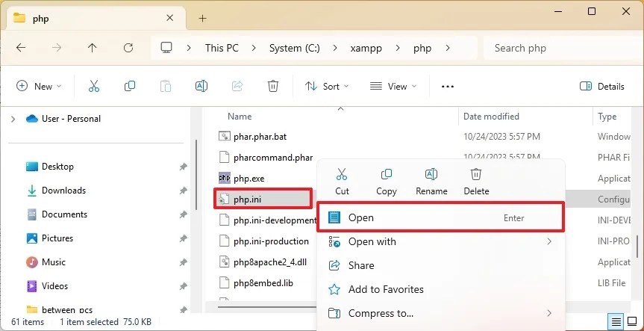This screenshot has width=644, height=331.
Task: Close the php tab
Action: pos(169,18)
